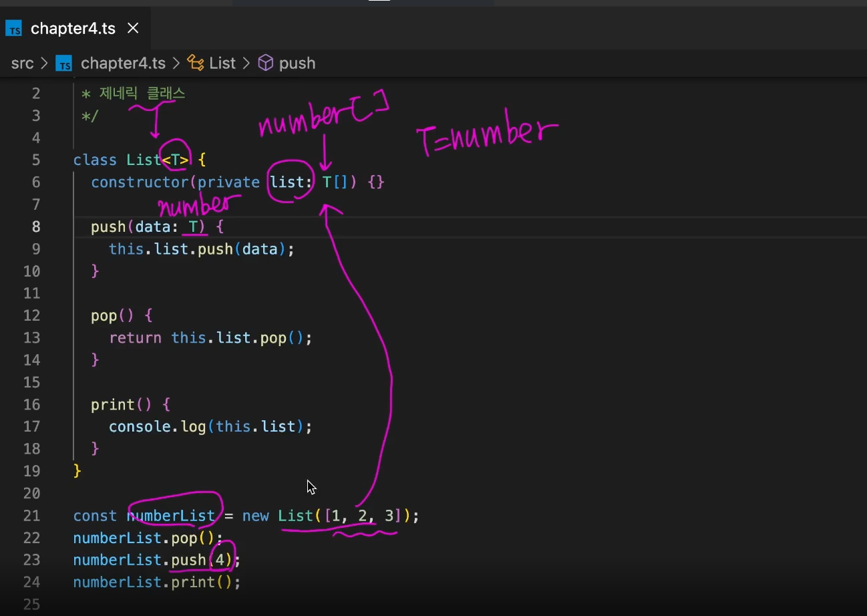This screenshot has width=867, height=616.
Task: Click the 'class' keyword on line 5
Action: (x=96, y=160)
